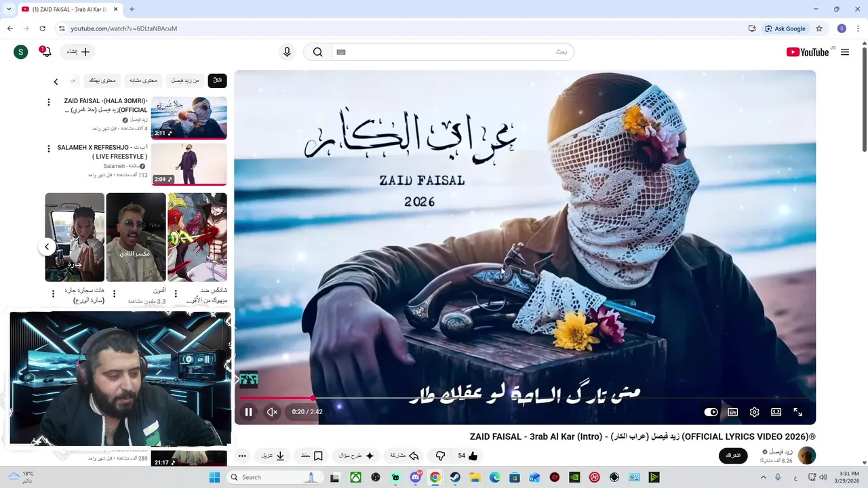Dislike the video with thumbs down
Screen dimensions: 868x488
pos(440,455)
